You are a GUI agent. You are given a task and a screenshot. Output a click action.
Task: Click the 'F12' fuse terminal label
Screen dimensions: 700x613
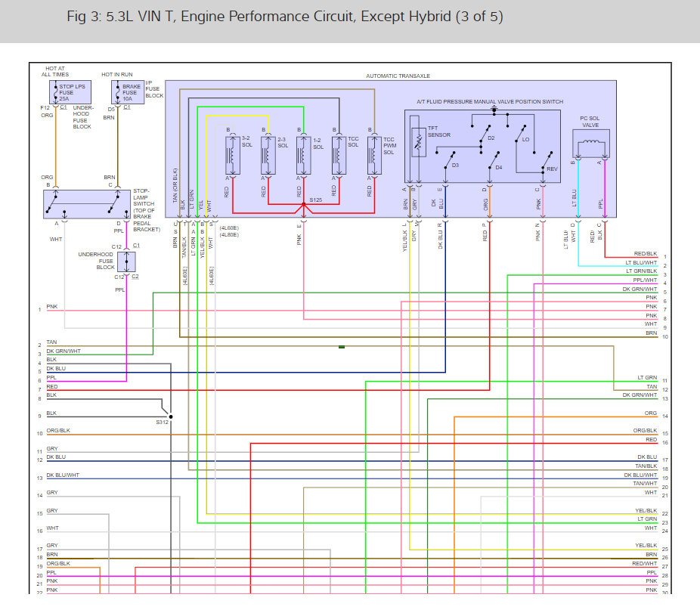tap(45, 107)
